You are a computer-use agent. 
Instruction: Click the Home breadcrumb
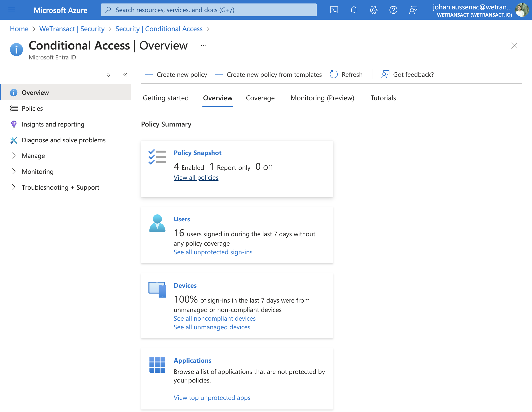click(19, 29)
